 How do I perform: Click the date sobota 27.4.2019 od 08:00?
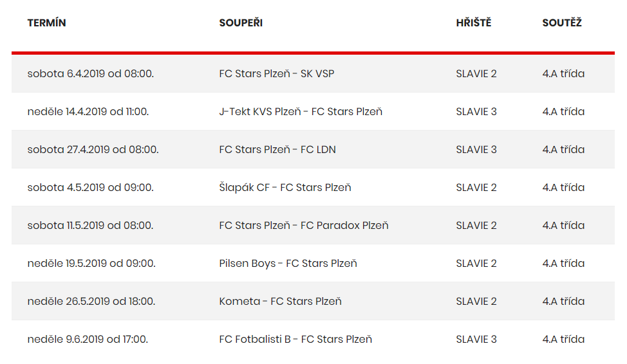93,149
